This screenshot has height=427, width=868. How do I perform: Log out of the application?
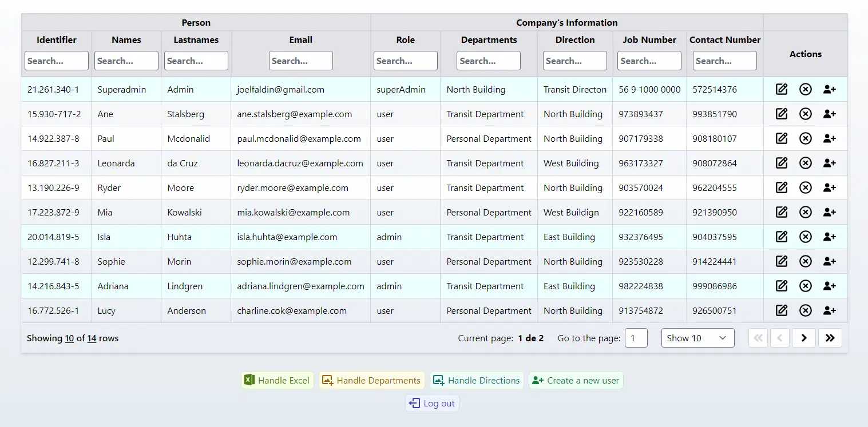click(x=431, y=403)
